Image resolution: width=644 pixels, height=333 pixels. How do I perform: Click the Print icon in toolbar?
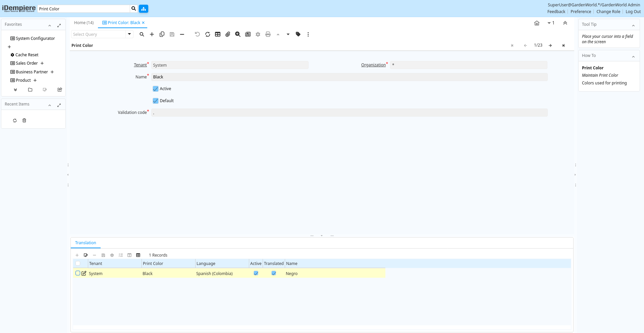pyautogui.click(x=268, y=34)
